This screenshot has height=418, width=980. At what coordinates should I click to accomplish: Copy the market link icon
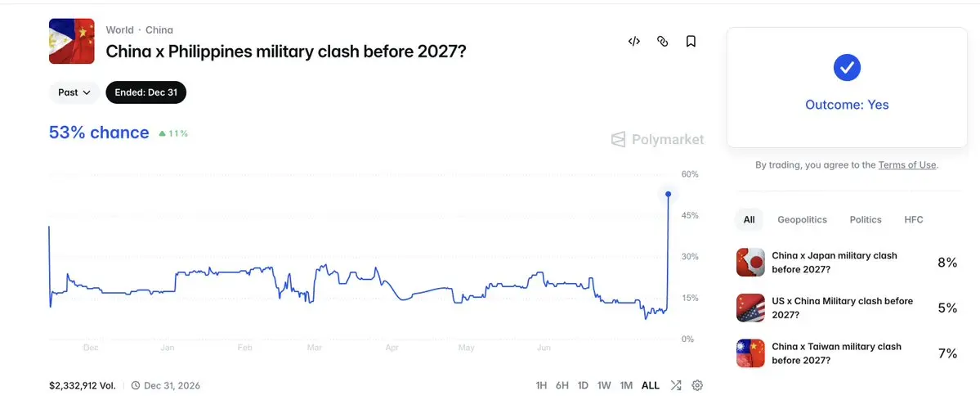[663, 41]
